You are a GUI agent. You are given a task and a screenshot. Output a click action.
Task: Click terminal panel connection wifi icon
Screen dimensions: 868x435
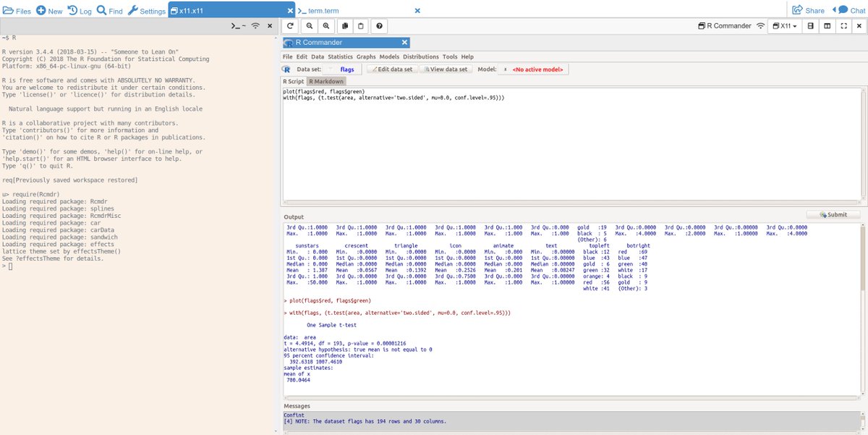[x=256, y=26]
